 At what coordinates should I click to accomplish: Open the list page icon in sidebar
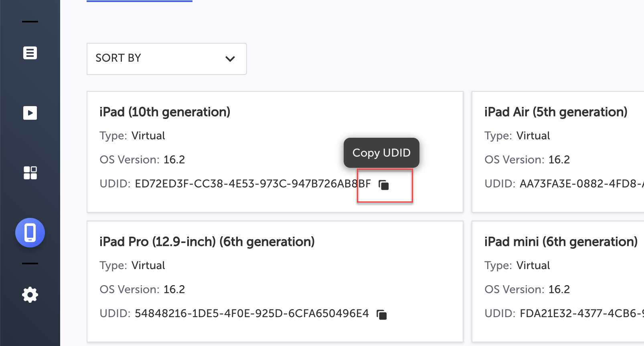click(30, 53)
